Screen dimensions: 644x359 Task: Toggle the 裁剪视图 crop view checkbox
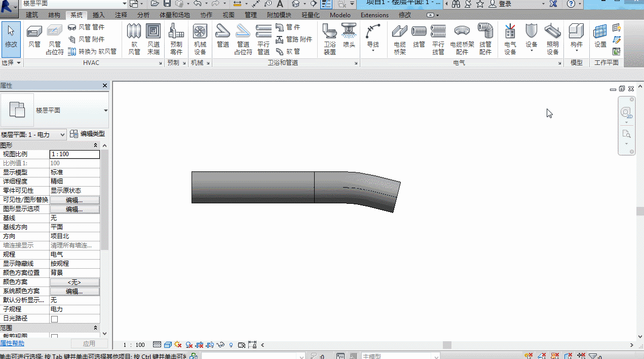55,337
